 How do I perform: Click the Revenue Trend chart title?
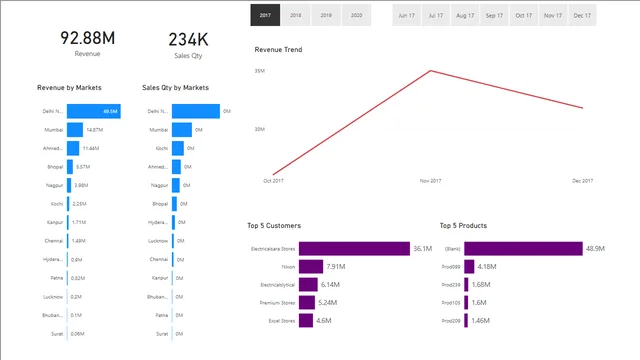click(278, 49)
